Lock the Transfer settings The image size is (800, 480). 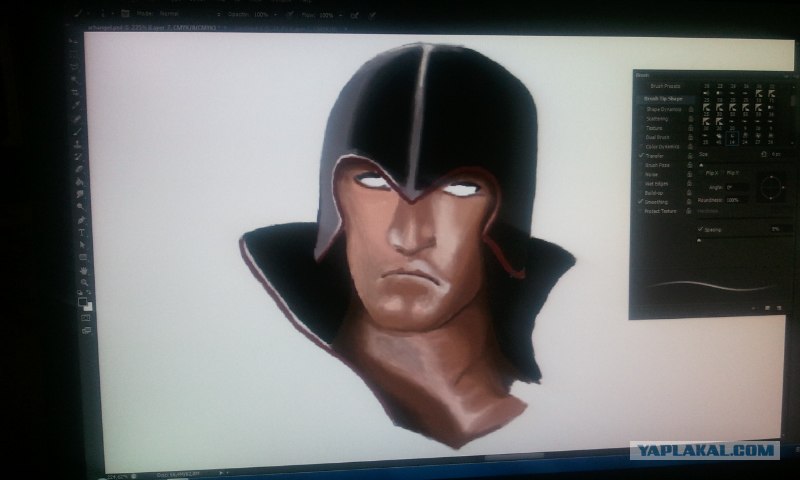coord(690,156)
